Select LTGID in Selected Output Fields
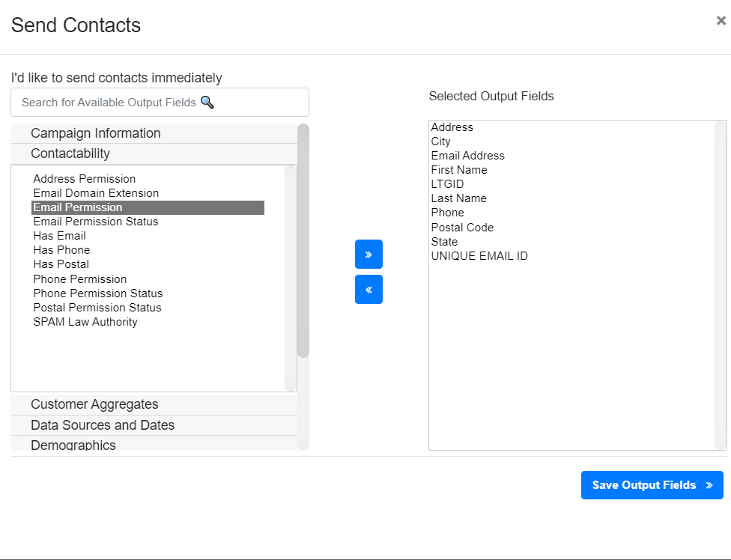This screenshot has height=560, width=731. point(448,184)
